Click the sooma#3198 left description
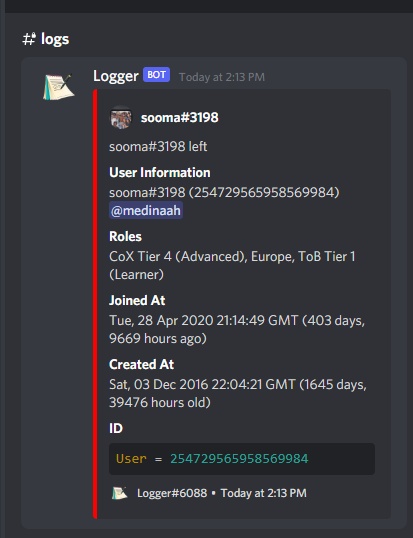 (x=158, y=147)
